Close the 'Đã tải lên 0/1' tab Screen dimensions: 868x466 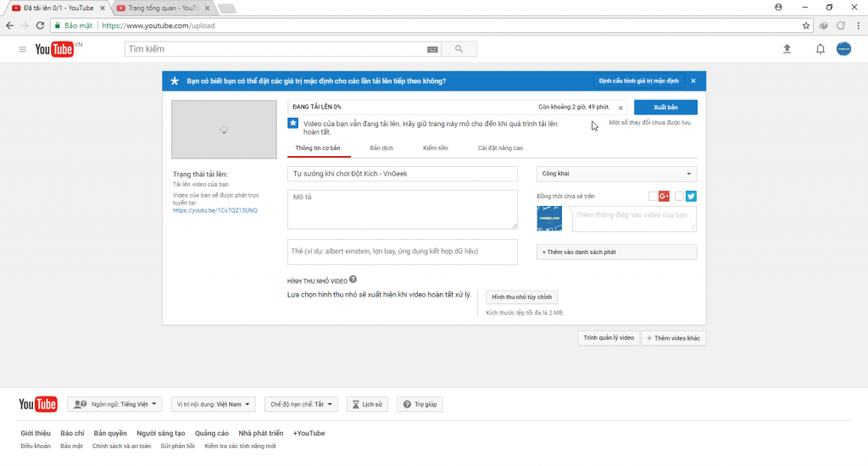(102, 8)
